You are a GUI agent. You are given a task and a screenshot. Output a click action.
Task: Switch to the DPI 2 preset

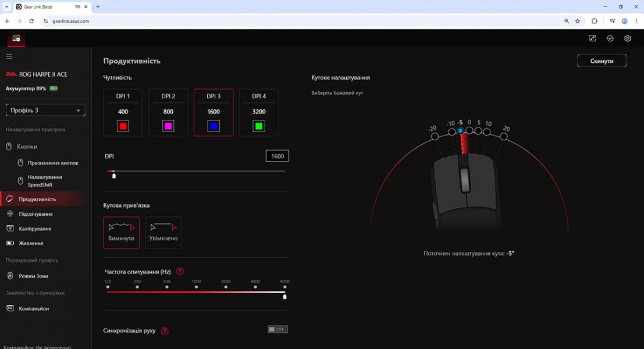168,112
